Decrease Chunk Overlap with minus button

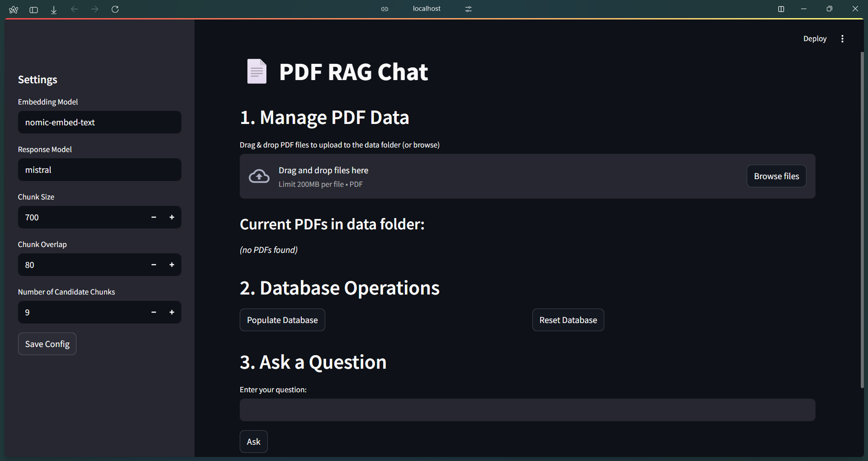154,265
